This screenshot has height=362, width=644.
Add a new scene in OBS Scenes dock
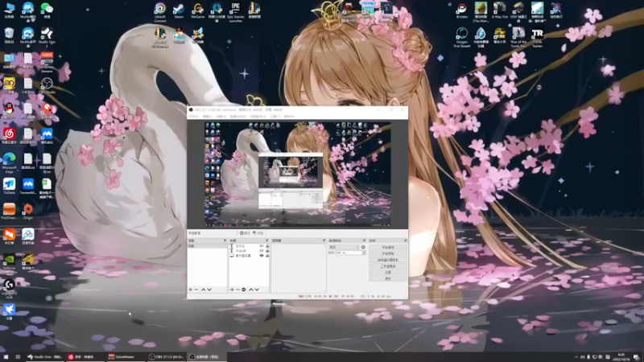(x=190, y=290)
